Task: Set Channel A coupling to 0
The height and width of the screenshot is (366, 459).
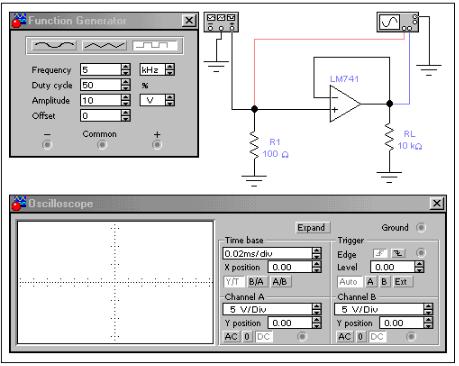Action: (247, 337)
